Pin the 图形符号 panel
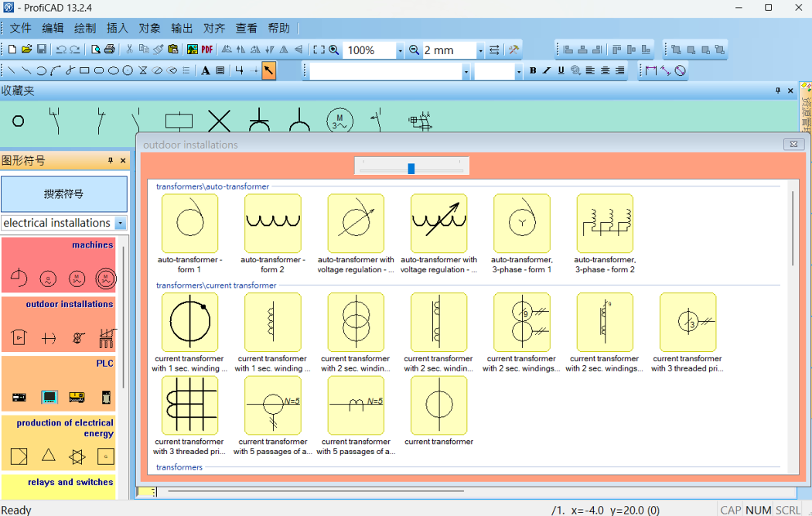812x516 pixels. click(111, 161)
